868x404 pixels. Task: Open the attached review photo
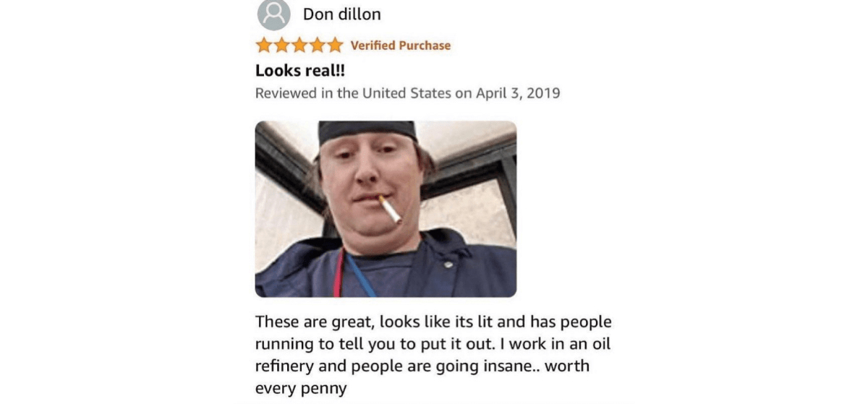click(386, 209)
